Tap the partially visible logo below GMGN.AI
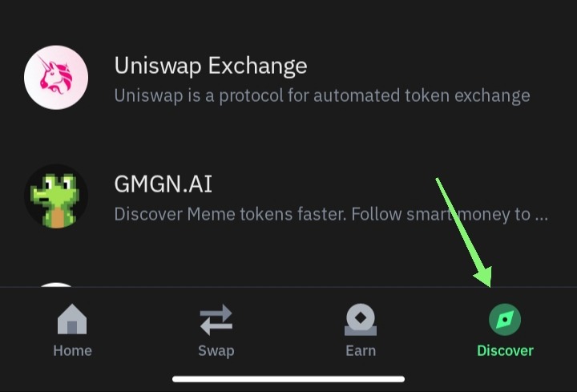The image size is (577, 392). [x=55, y=285]
